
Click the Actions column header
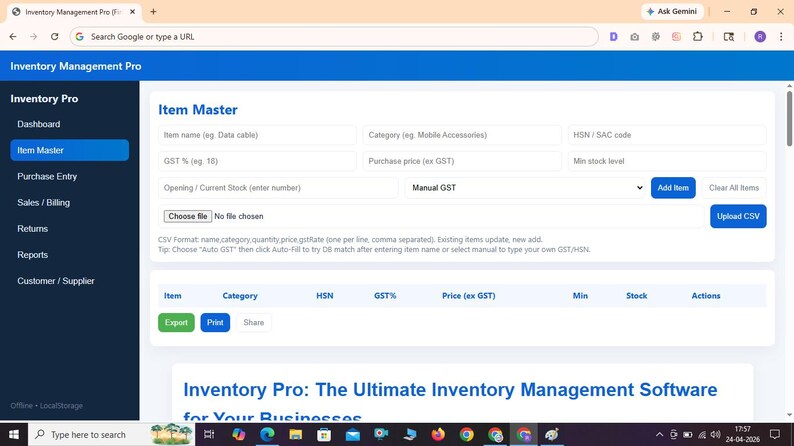(706, 296)
